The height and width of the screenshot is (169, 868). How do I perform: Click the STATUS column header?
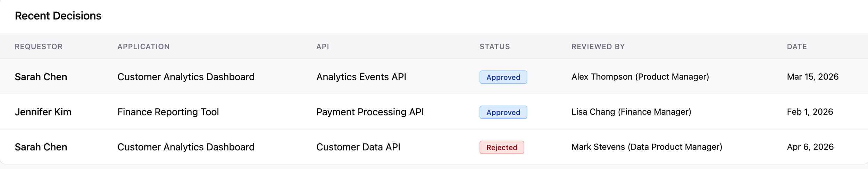click(495, 47)
